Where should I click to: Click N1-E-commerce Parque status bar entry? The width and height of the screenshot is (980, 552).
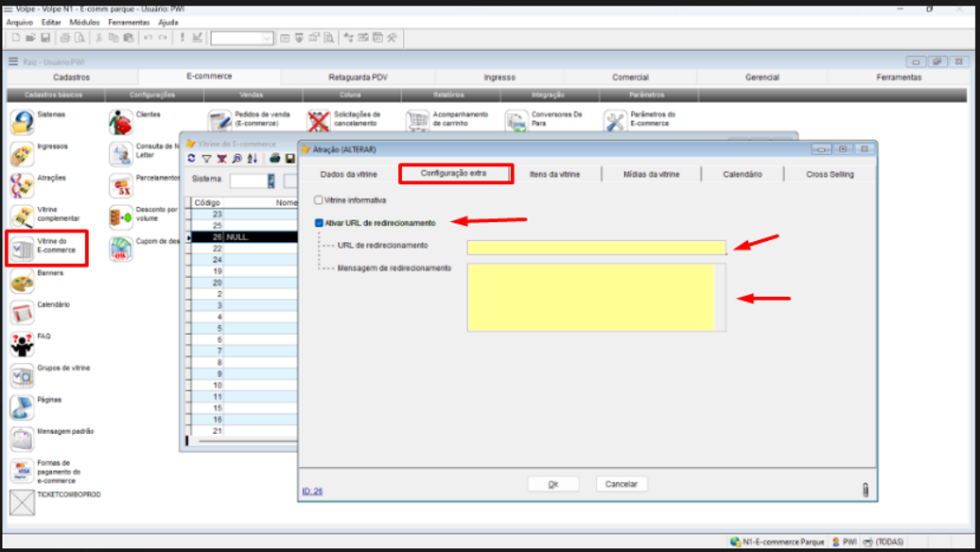(777, 542)
